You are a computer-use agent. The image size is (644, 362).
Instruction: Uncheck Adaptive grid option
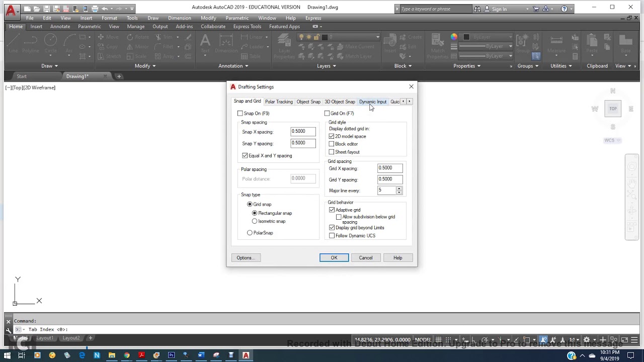point(332,210)
